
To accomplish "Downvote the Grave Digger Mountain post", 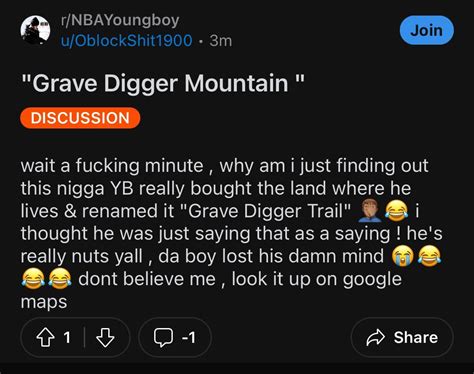I will pyautogui.click(x=105, y=337).
